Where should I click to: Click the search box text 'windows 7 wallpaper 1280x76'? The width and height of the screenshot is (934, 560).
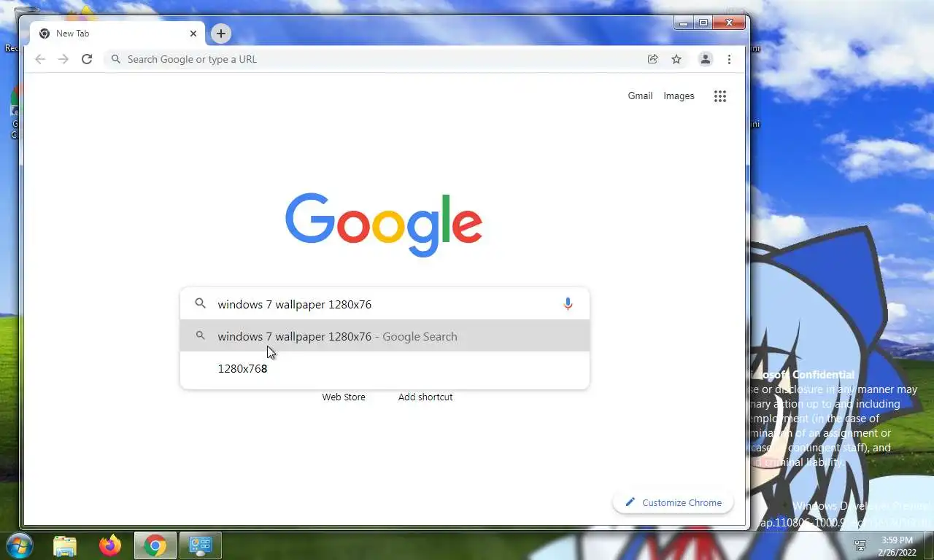[x=295, y=304]
